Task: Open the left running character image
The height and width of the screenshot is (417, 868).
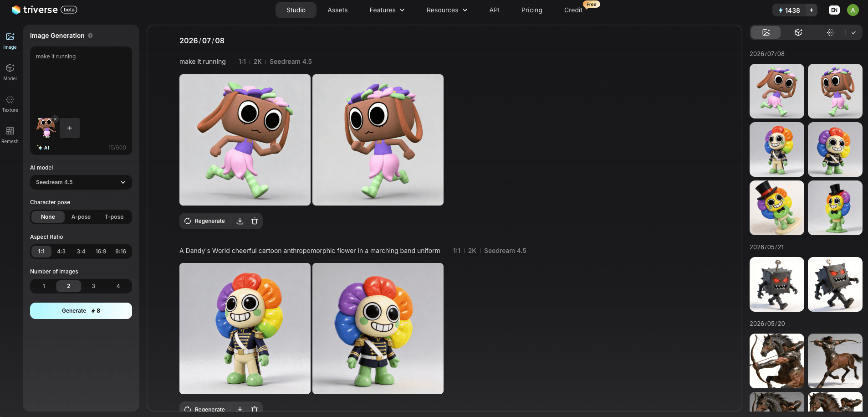Action: 245,140
